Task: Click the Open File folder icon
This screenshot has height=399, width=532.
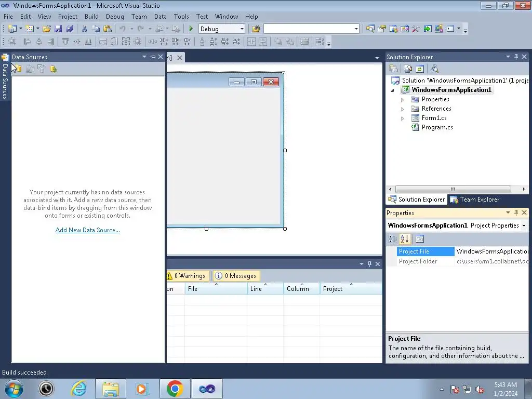Action: [x=46, y=29]
